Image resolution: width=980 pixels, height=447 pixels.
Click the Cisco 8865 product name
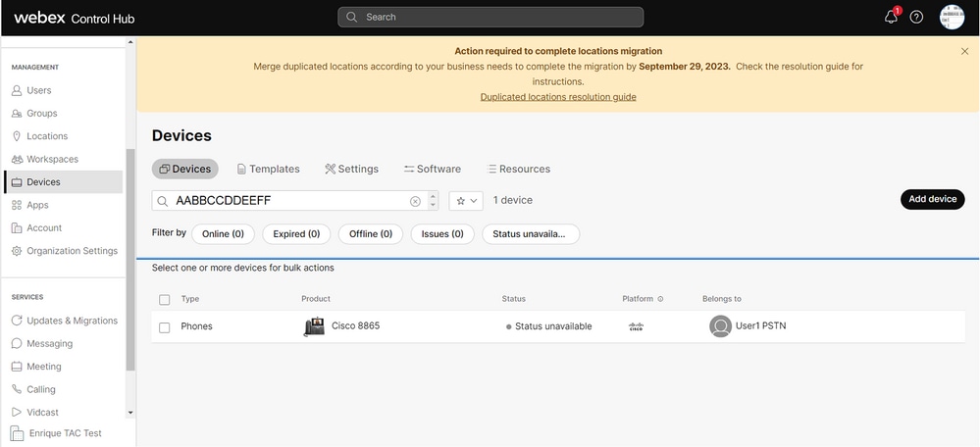point(356,325)
